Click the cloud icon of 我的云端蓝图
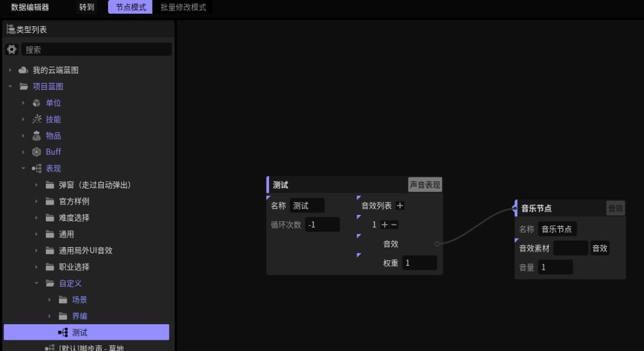The width and height of the screenshot is (644, 351). [x=23, y=70]
